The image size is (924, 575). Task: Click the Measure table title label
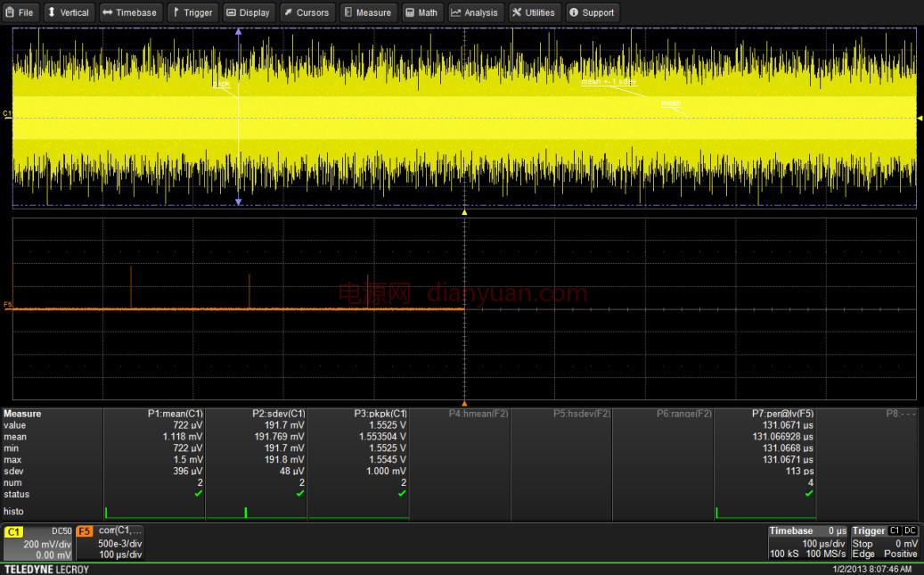point(22,414)
